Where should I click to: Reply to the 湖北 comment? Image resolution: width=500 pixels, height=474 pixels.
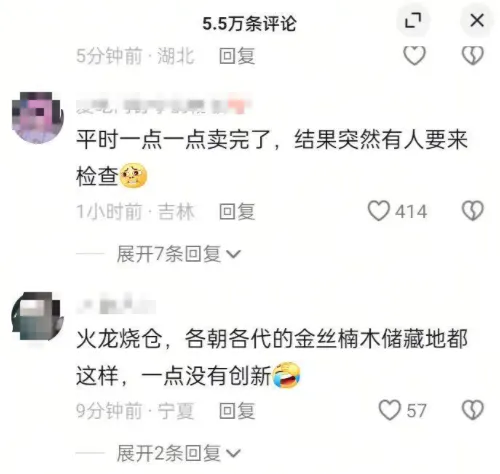(x=237, y=56)
